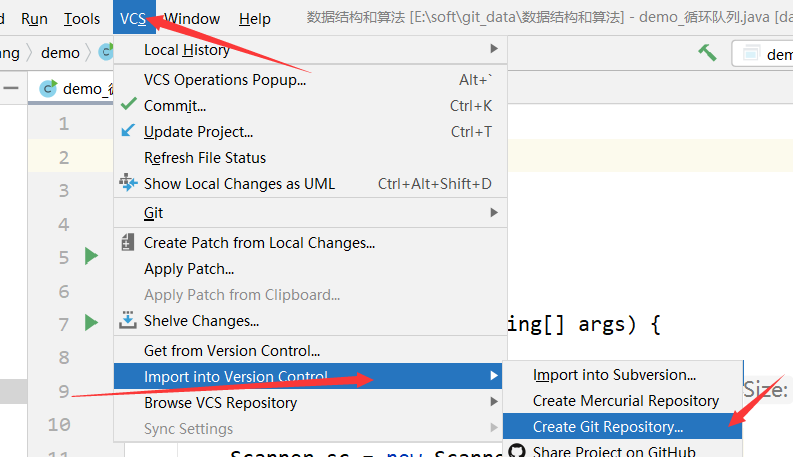Click the Show Local Changes as UML icon
This screenshot has height=457, width=793.
point(128,182)
